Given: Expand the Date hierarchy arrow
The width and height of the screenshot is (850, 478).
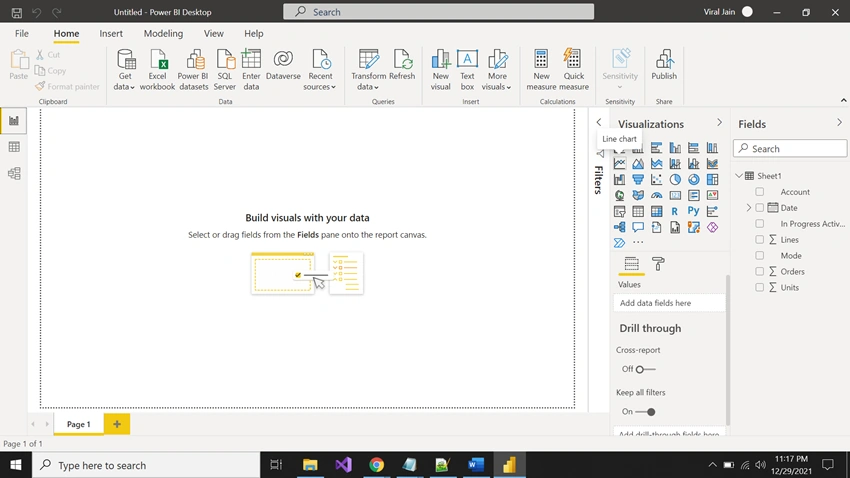Looking at the screenshot, I should pyautogui.click(x=749, y=208).
